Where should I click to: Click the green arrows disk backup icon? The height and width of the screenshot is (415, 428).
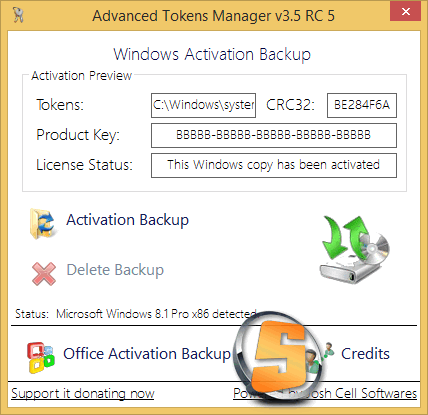click(x=355, y=250)
